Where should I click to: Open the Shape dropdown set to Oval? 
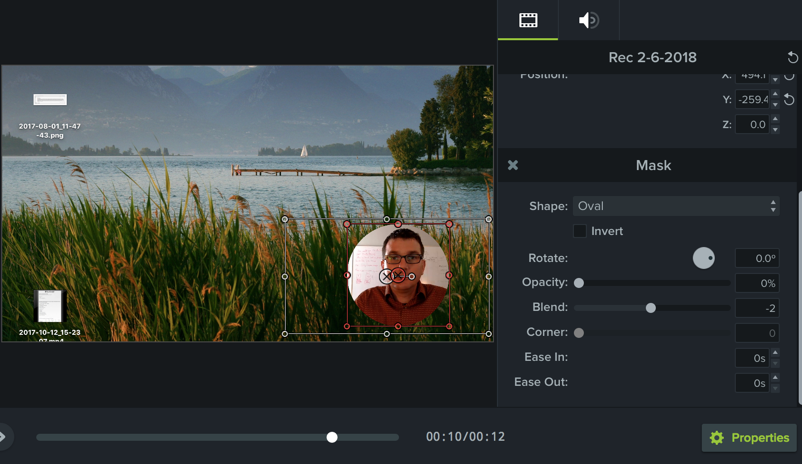(676, 206)
